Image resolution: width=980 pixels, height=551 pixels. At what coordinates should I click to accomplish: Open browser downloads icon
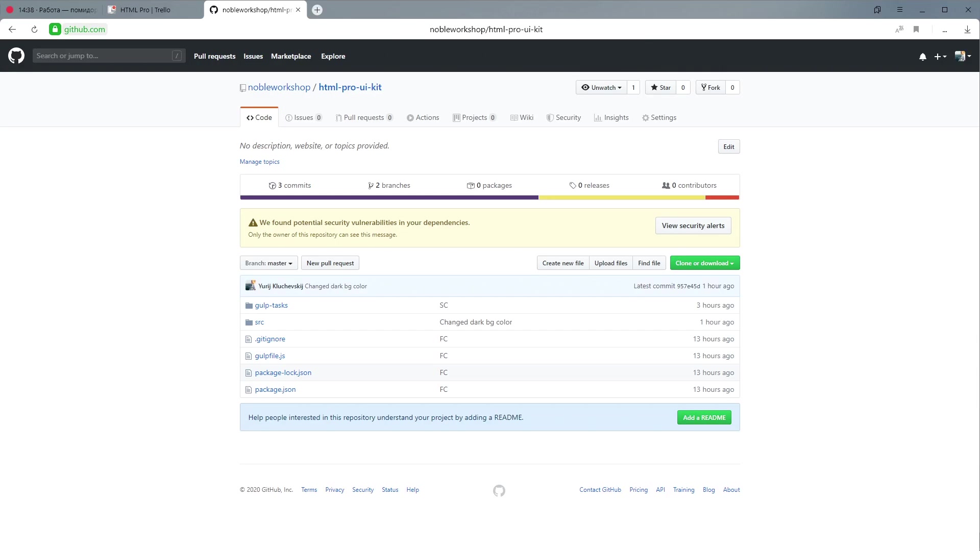tap(967, 29)
